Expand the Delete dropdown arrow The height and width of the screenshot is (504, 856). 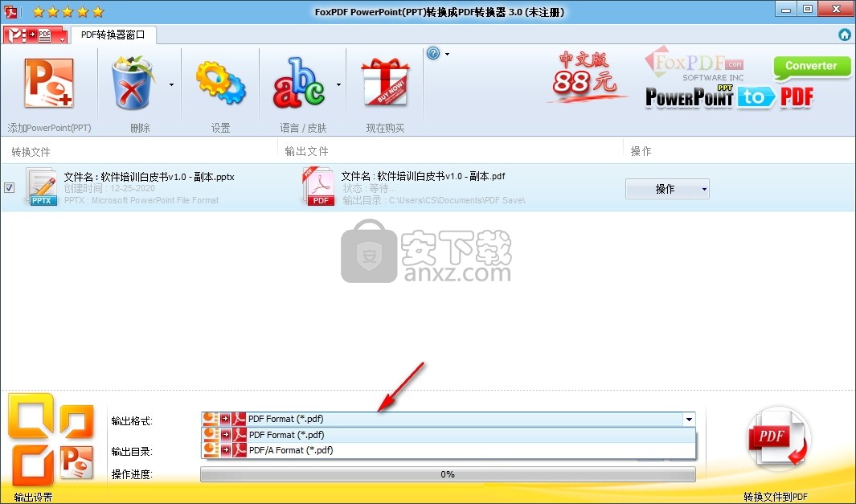click(x=171, y=84)
